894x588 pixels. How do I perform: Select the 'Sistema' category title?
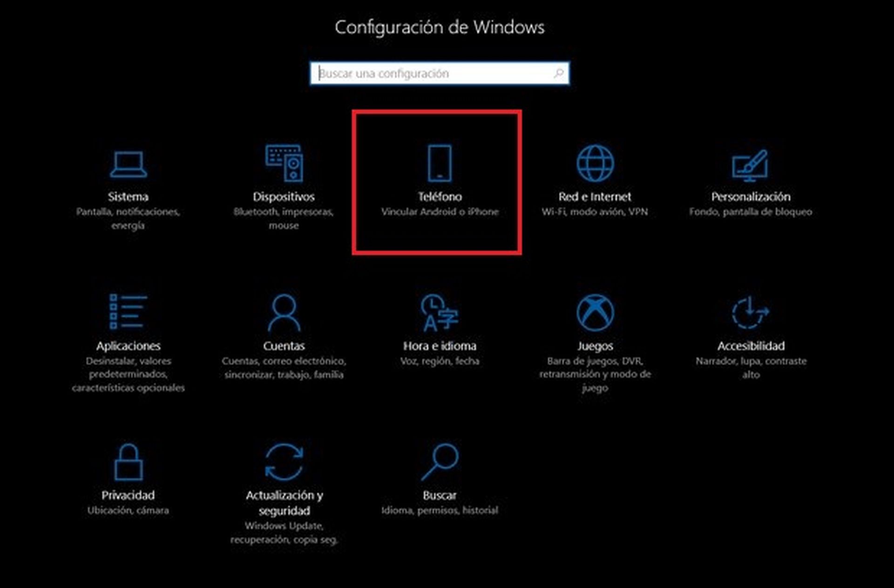[x=129, y=196]
